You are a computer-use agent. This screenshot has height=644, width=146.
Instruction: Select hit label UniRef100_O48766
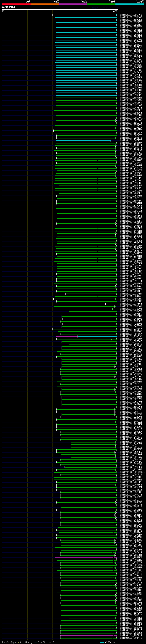pos(131,520)
